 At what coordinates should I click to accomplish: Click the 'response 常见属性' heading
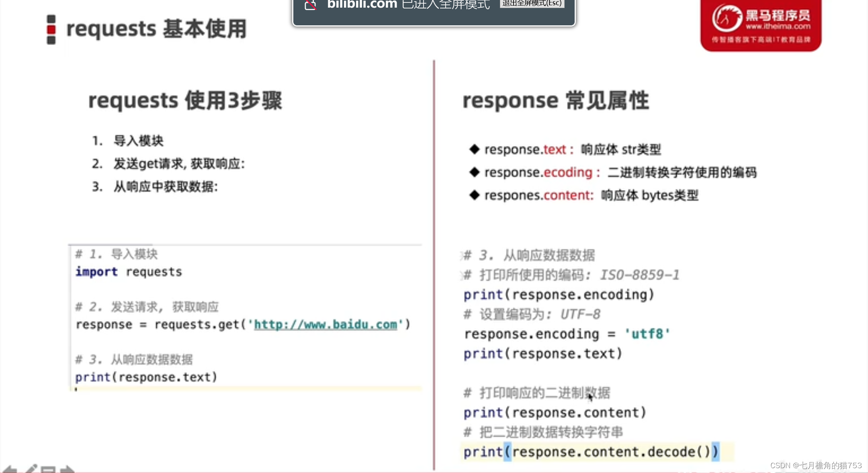pyautogui.click(x=555, y=100)
